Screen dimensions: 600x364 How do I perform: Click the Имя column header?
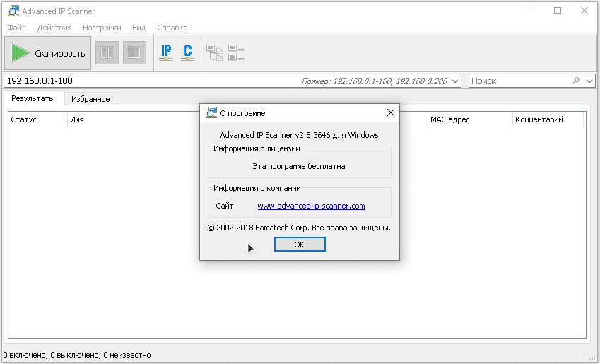[x=134, y=119]
